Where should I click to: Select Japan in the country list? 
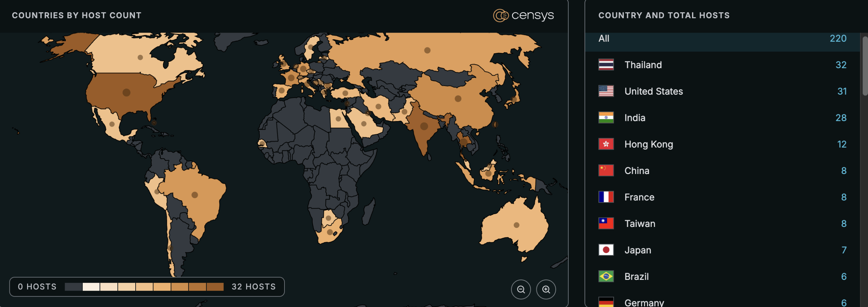coord(637,250)
